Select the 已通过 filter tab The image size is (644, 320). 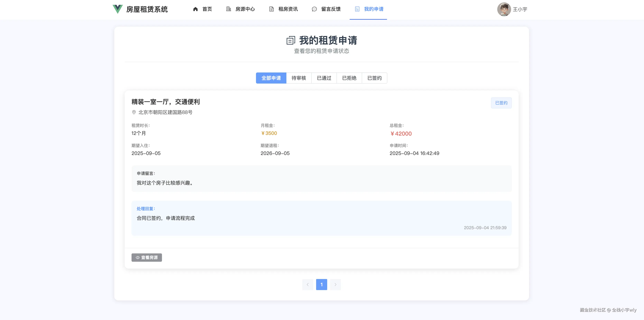324,78
